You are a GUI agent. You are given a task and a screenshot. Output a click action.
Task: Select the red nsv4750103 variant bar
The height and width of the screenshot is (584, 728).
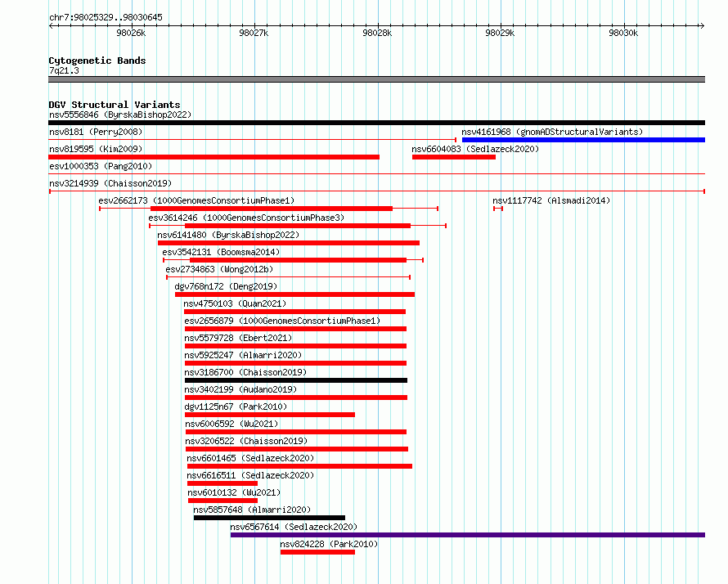pyautogui.click(x=294, y=312)
